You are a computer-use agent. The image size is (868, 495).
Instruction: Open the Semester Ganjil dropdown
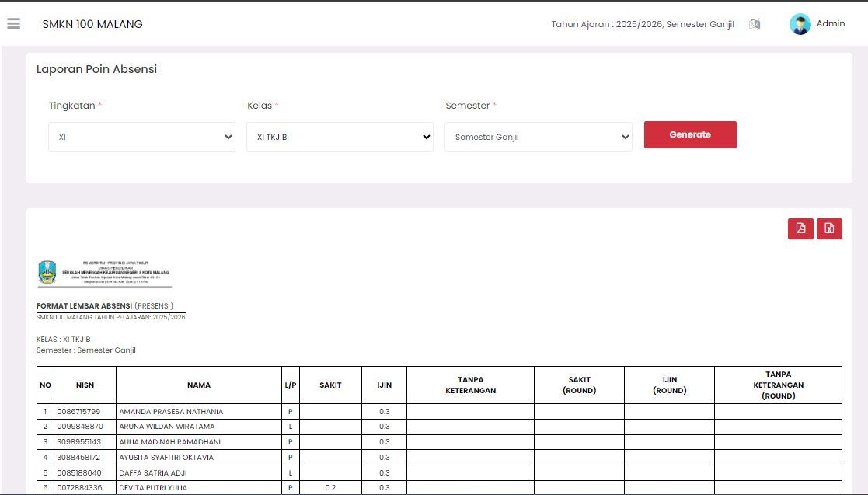pyautogui.click(x=538, y=137)
